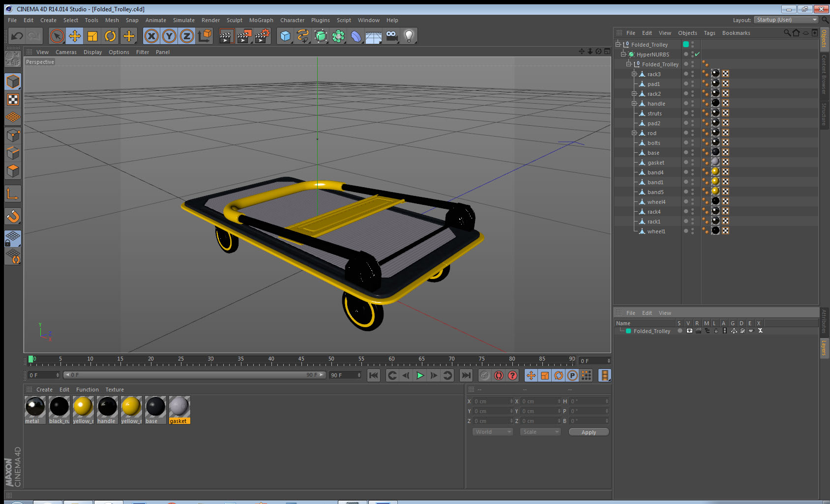Open the Sculpt menu
The image size is (830, 504).
235,20
